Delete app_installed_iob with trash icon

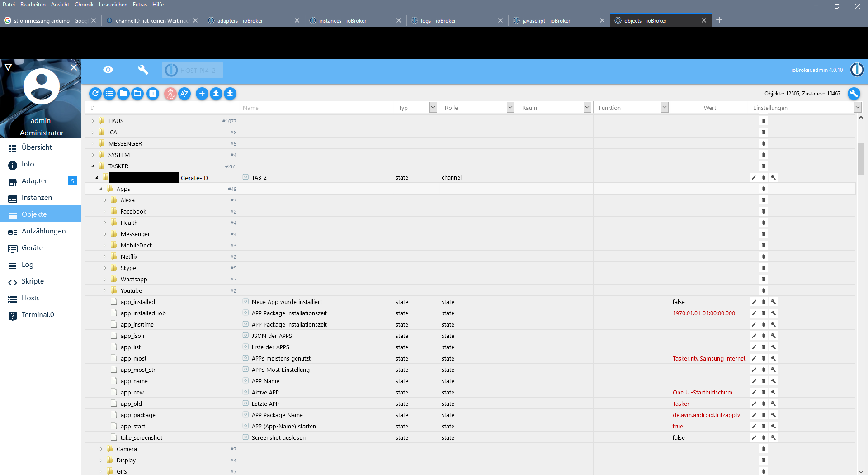[764, 313]
